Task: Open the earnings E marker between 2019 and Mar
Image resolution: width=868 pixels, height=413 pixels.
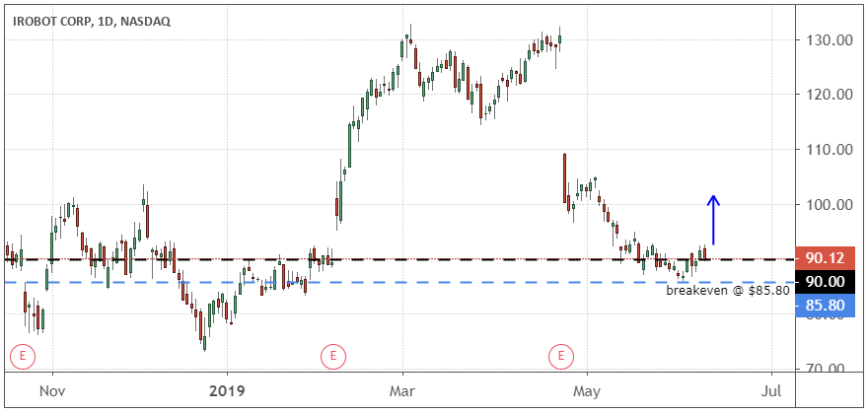Action: pos(334,354)
